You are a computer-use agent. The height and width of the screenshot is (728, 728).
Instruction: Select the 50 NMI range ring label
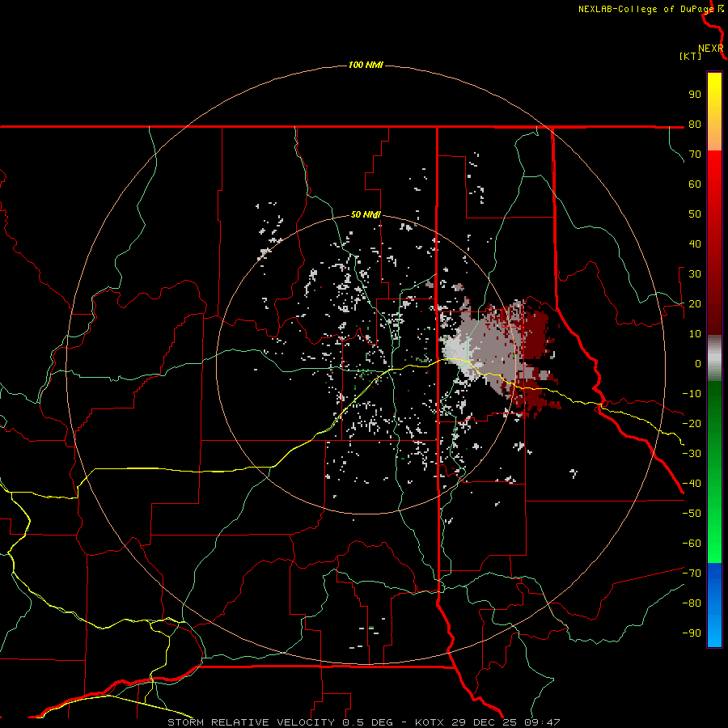tap(366, 214)
